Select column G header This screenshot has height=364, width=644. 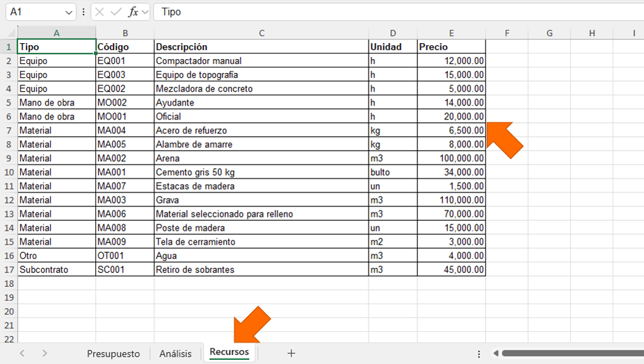pos(549,33)
